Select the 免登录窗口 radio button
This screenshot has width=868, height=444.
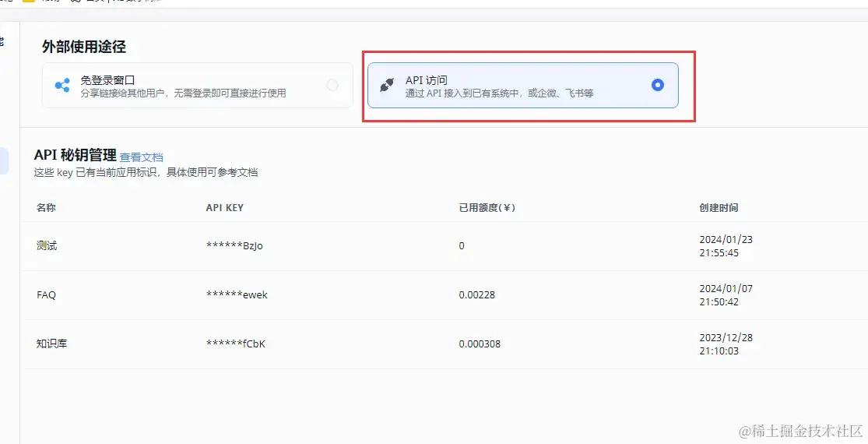pyautogui.click(x=332, y=85)
